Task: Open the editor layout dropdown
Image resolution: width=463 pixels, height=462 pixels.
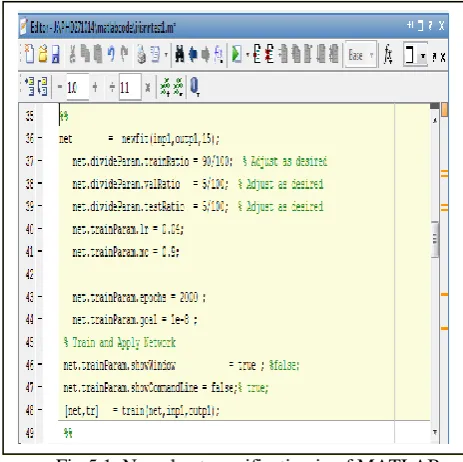Action: [x=415, y=54]
